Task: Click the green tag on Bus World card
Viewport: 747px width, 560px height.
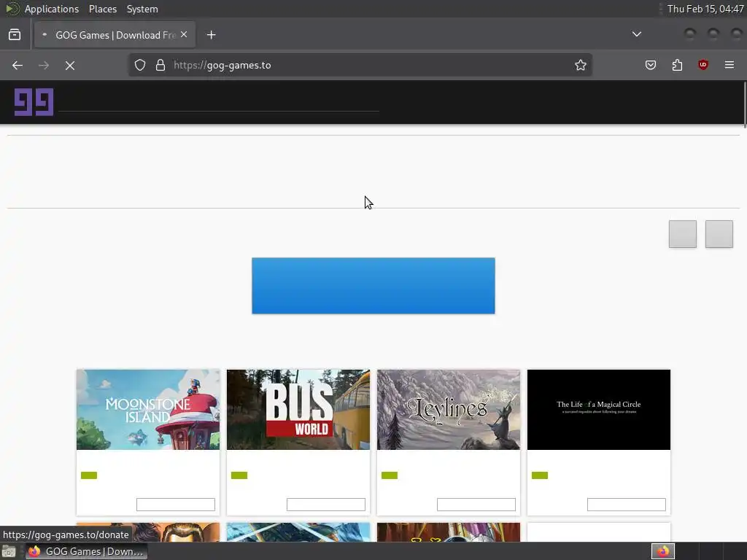Action: point(239,475)
